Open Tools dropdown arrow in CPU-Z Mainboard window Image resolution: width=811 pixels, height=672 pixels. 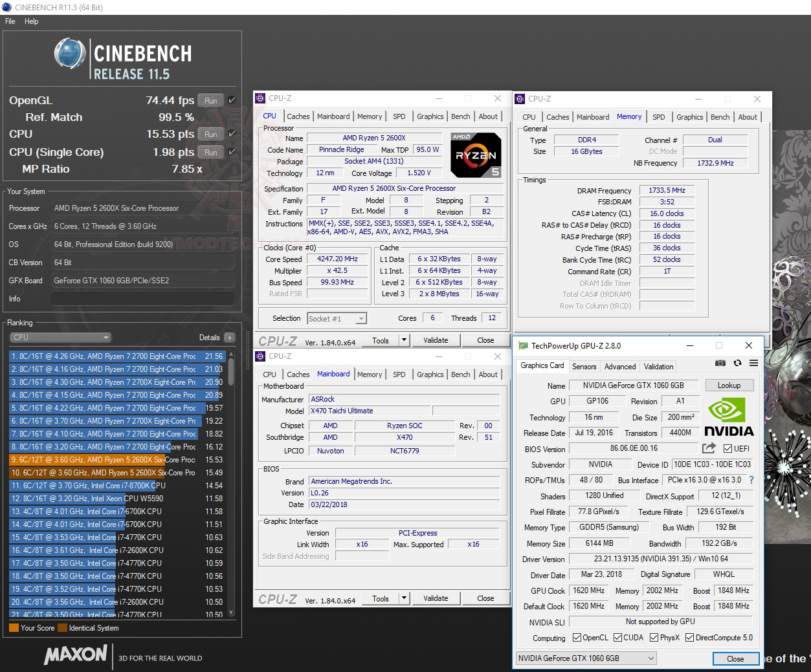pyautogui.click(x=404, y=598)
